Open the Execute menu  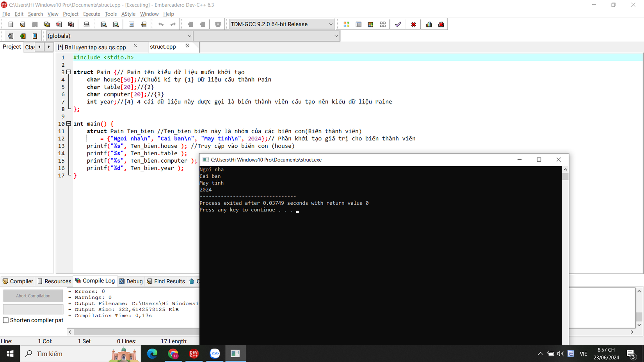(x=91, y=14)
